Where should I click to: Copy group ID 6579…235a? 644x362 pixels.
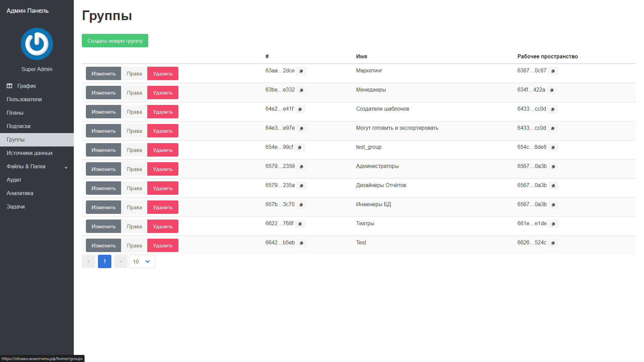point(302,186)
